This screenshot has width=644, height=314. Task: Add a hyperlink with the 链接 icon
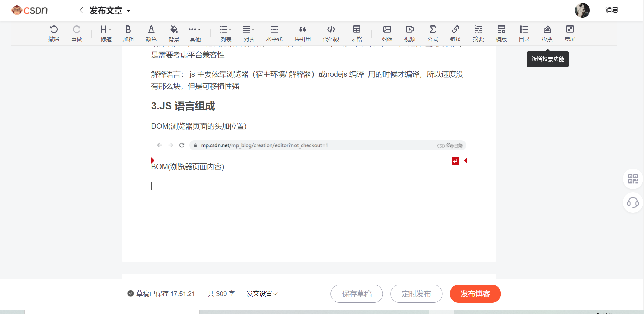tap(456, 33)
